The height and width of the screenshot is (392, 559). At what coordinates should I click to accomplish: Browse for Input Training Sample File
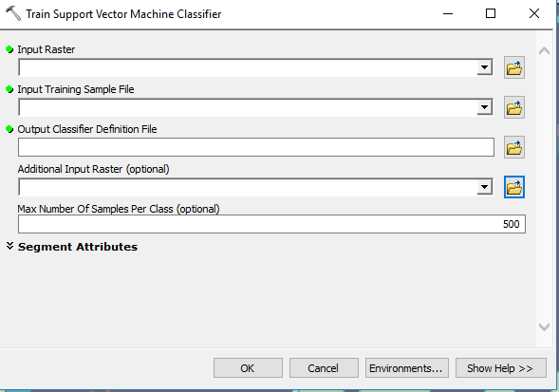[514, 107]
